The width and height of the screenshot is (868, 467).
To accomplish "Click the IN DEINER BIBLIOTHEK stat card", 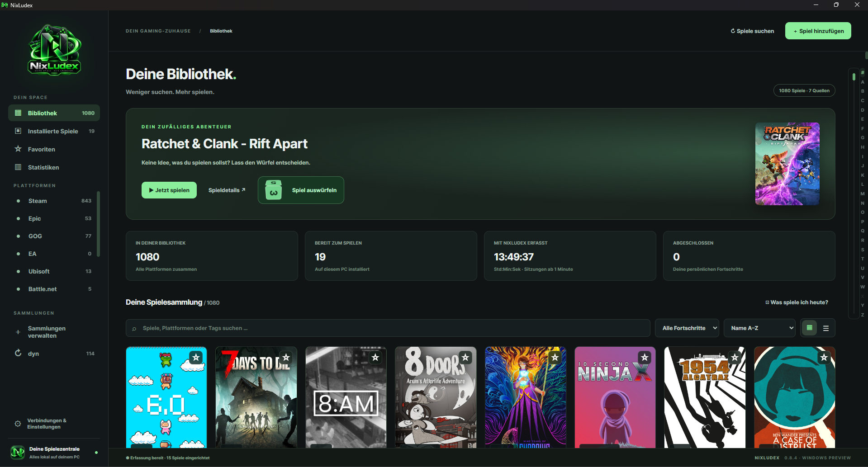I will (212, 256).
